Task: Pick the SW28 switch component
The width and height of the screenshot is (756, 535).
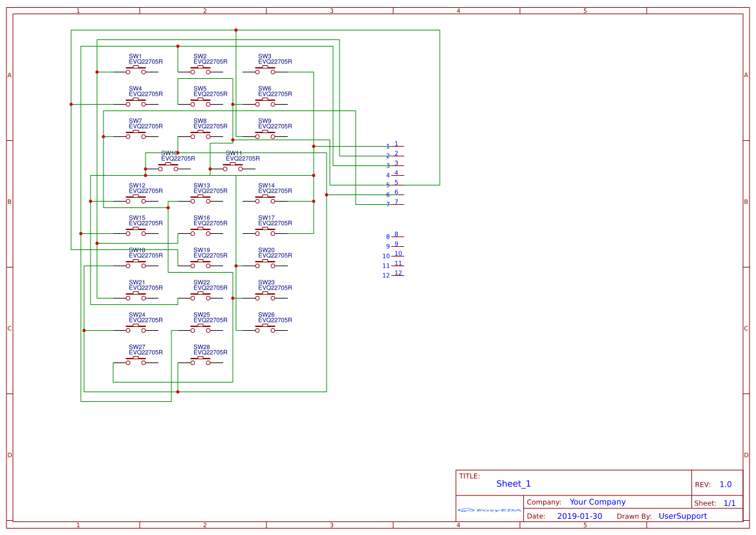Action: (x=200, y=362)
